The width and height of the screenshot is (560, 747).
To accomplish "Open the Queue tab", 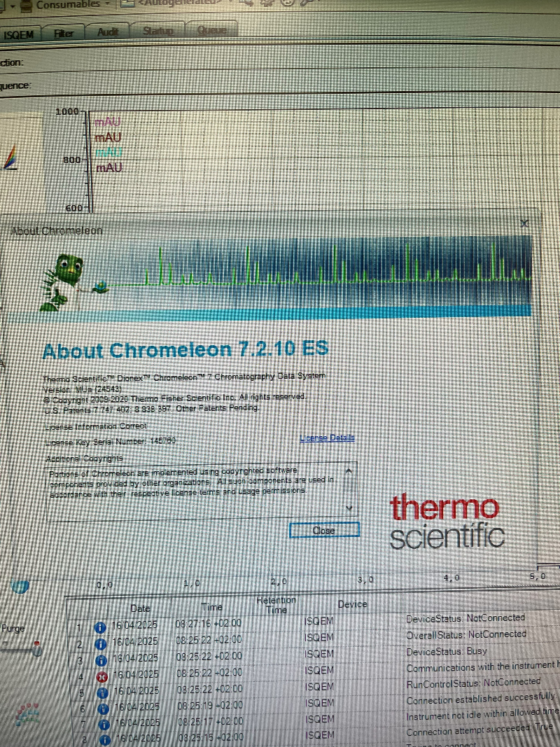I will point(212,29).
